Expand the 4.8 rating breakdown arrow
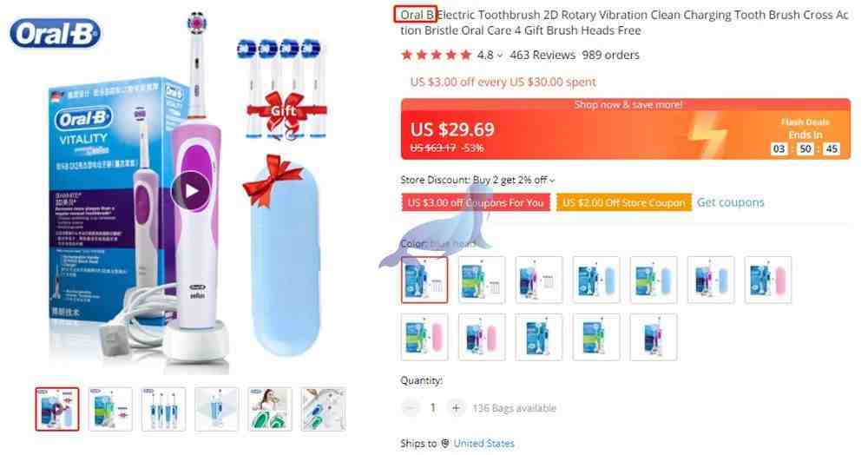The height and width of the screenshot is (455, 868). click(x=500, y=56)
